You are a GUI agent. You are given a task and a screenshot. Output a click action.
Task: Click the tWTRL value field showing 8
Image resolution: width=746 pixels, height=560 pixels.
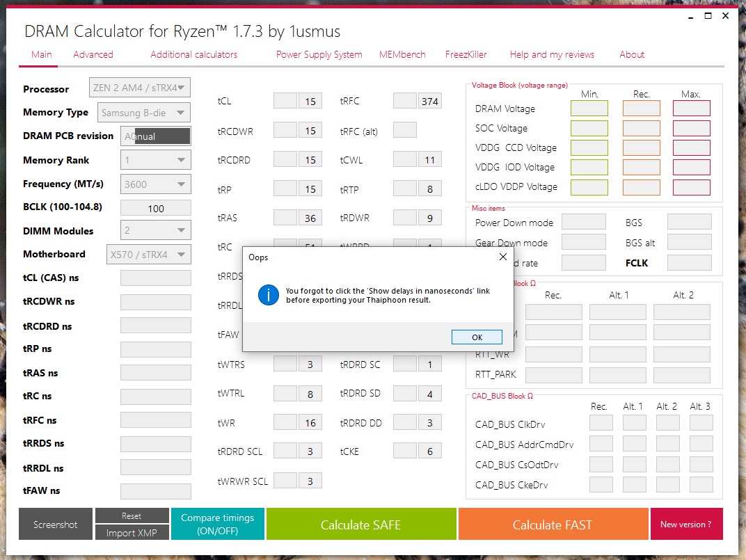point(310,394)
